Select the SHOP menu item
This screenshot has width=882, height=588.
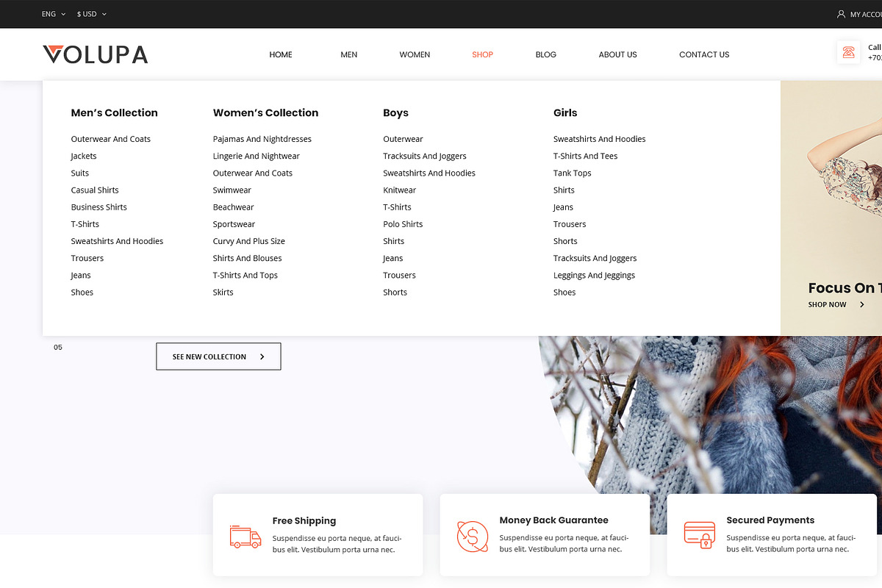click(x=482, y=54)
